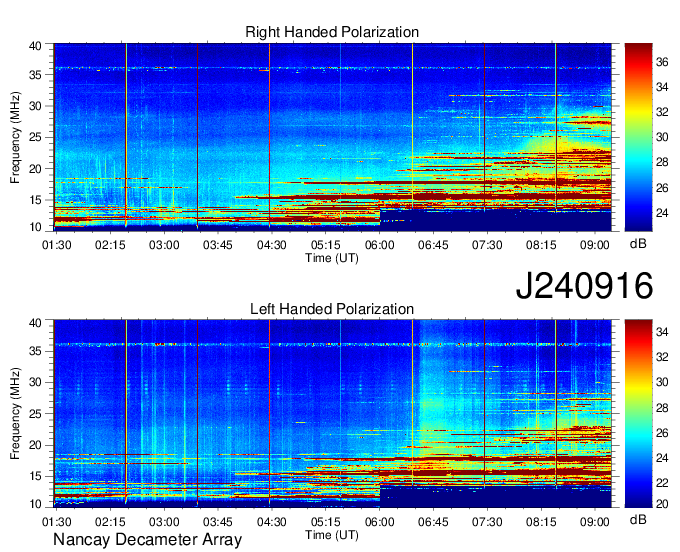Viewport: 680px width, 552px height.
Task: Click the 35 MHz tick on the Left Handed plot
Action: (35, 351)
